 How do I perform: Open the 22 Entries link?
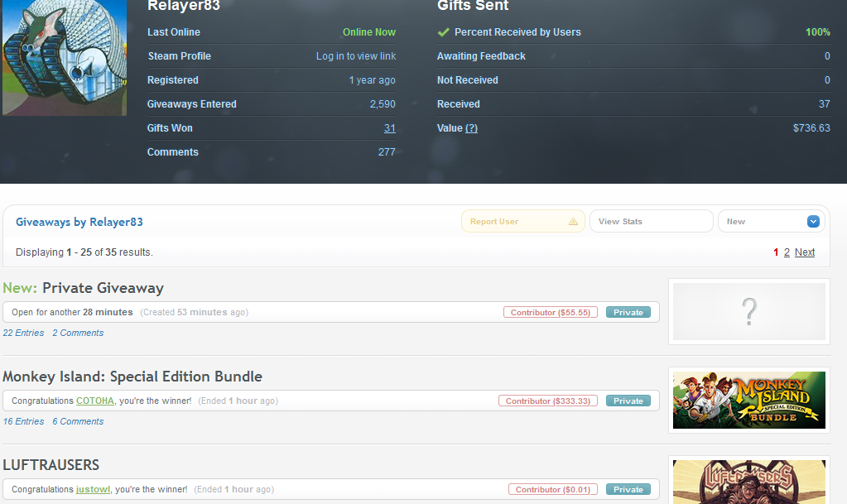(x=23, y=333)
